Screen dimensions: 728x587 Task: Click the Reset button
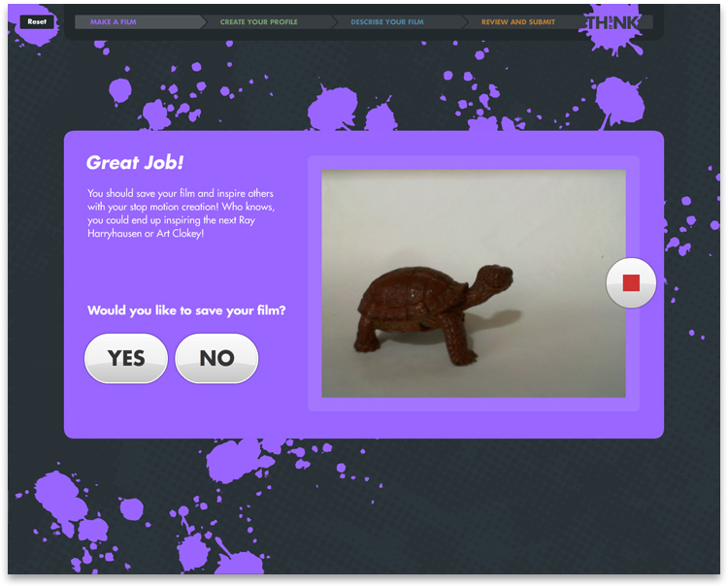coord(37,21)
